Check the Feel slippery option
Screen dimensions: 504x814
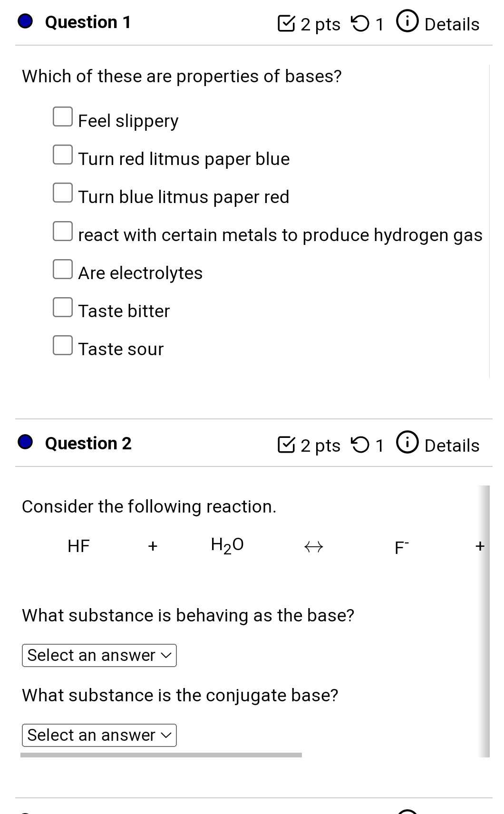tap(63, 116)
